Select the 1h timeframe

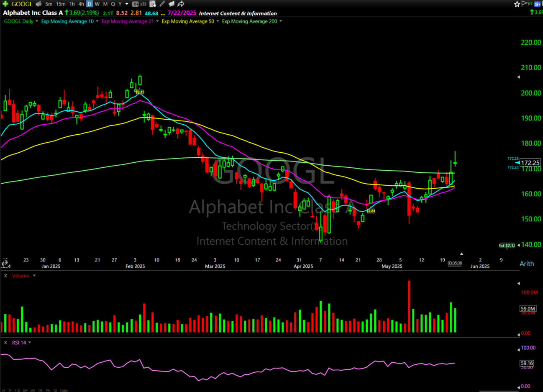click(72, 4)
